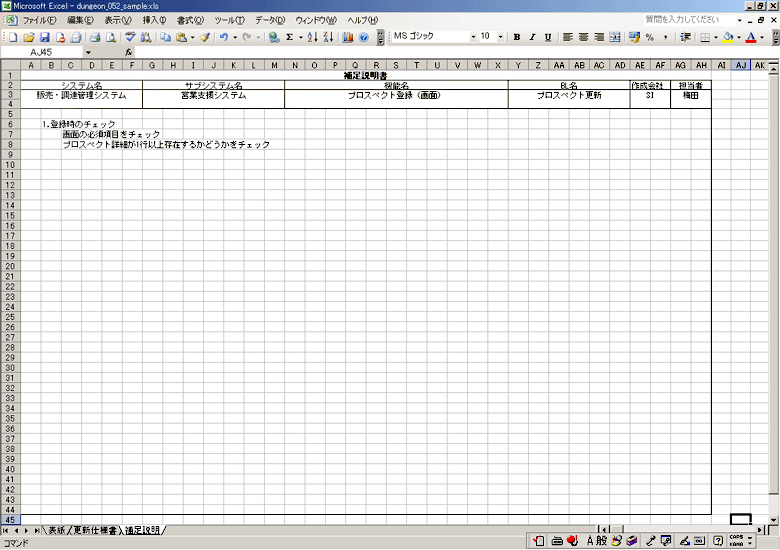This screenshot has height=550, width=780.
Task: Click the AutoSum sigma icon
Action: pyautogui.click(x=290, y=37)
